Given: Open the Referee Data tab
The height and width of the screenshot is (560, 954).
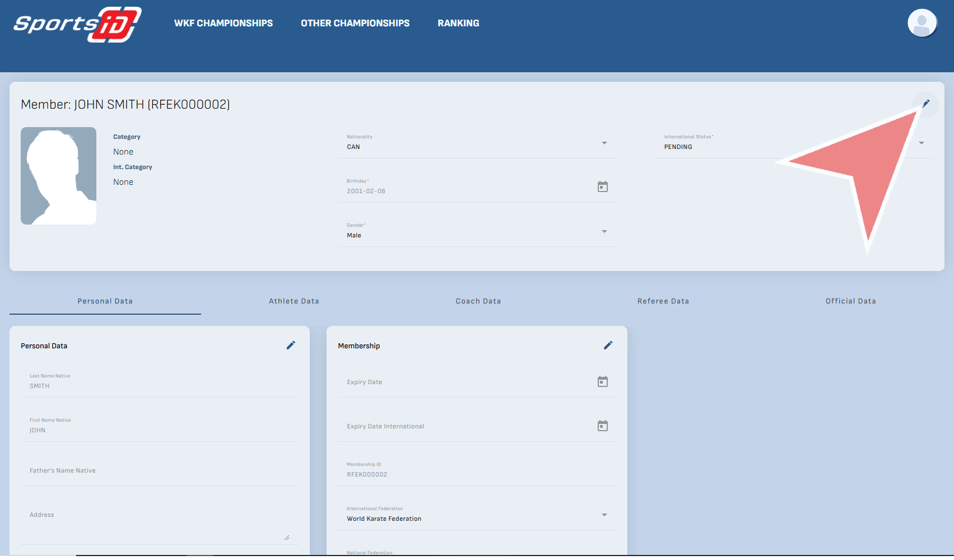Looking at the screenshot, I should pos(663,301).
